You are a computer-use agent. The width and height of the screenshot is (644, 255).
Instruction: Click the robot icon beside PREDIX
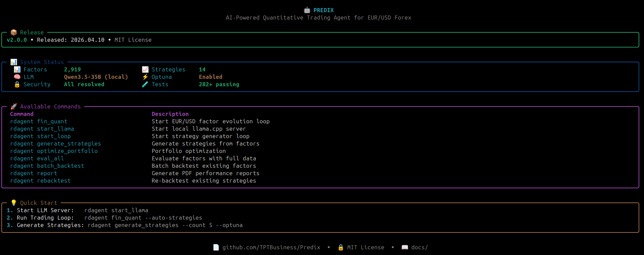pyautogui.click(x=307, y=10)
